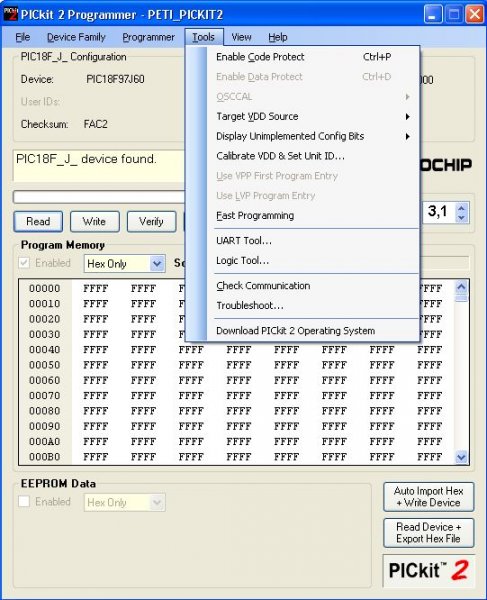The width and height of the screenshot is (487, 600).
Task: Close the Tools menu header
Action: (x=204, y=37)
